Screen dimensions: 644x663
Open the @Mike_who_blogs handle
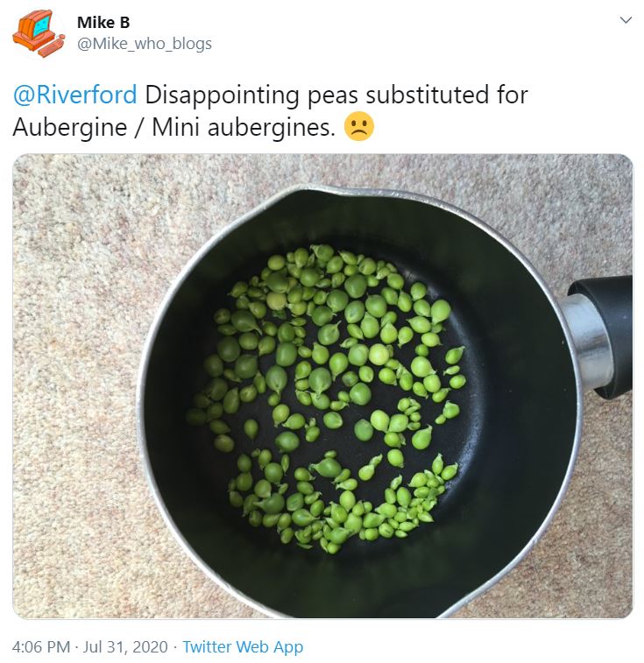pyautogui.click(x=145, y=44)
